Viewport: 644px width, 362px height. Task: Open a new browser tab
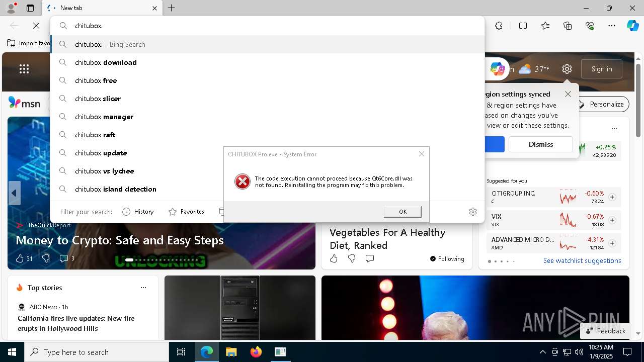(x=172, y=8)
